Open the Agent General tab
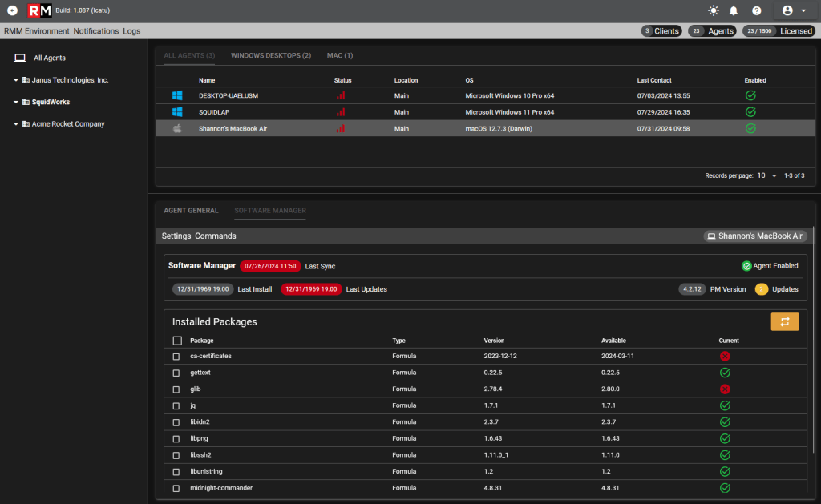 click(x=191, y=211)
